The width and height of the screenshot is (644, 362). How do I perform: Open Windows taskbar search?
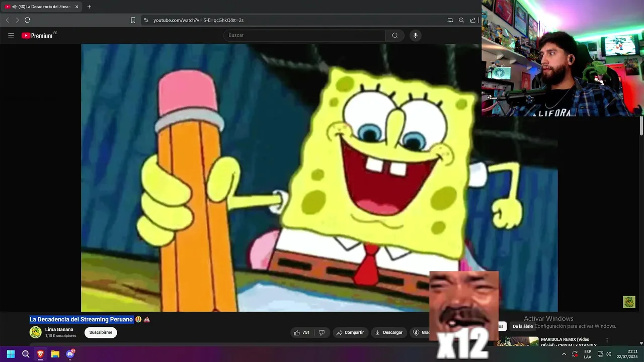tap(26, 354)
